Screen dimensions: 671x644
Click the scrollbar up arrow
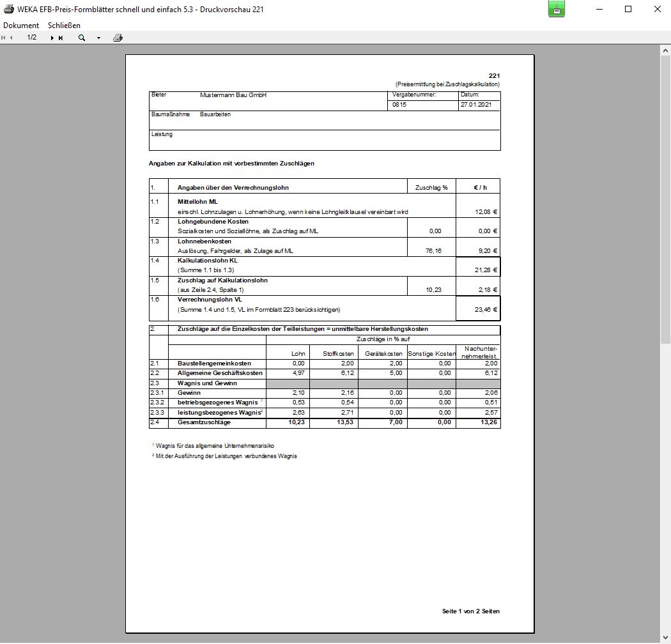[665, 50]
